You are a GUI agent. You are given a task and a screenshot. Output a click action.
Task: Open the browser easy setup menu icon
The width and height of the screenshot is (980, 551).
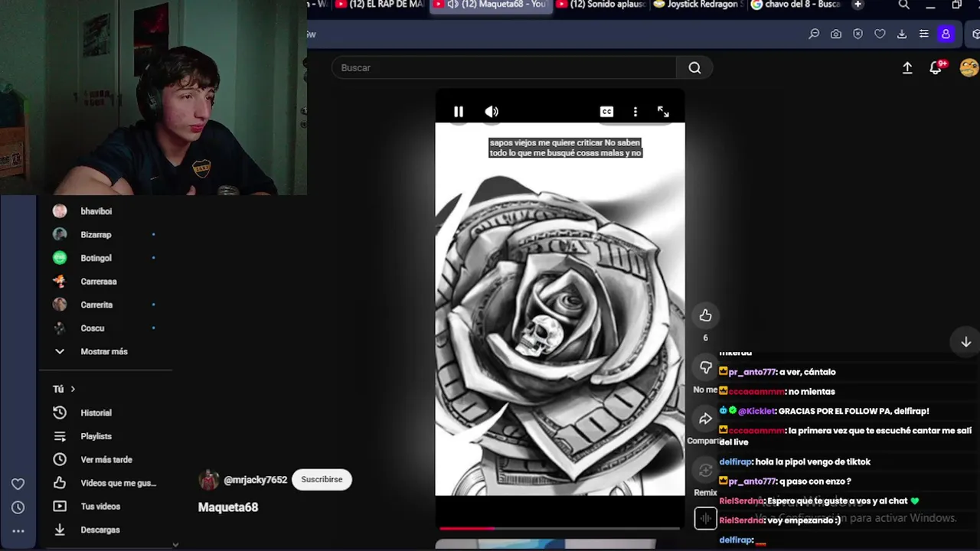924,34
